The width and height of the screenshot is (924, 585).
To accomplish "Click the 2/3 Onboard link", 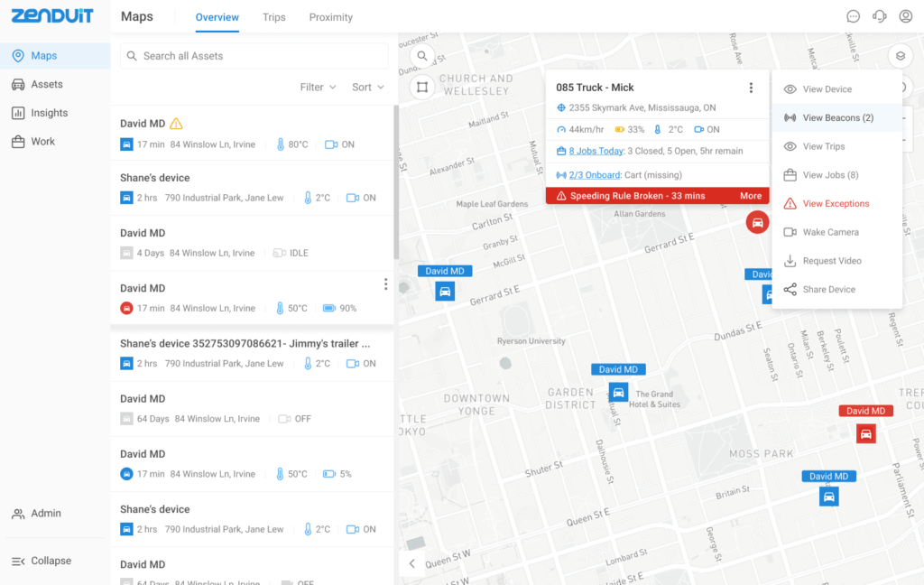I will pos(594,175).
